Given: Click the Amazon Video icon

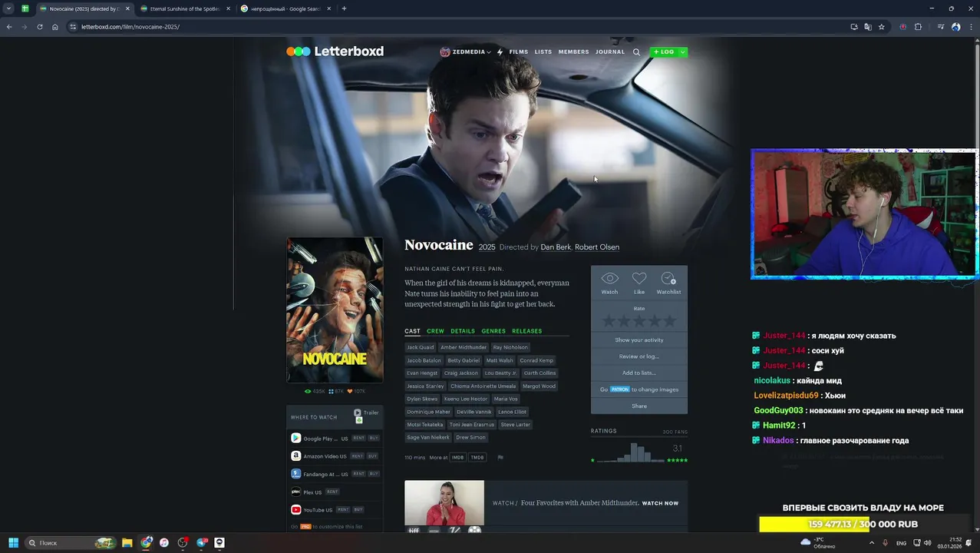Looking at the screenshot, I should [x=295, y=455].
